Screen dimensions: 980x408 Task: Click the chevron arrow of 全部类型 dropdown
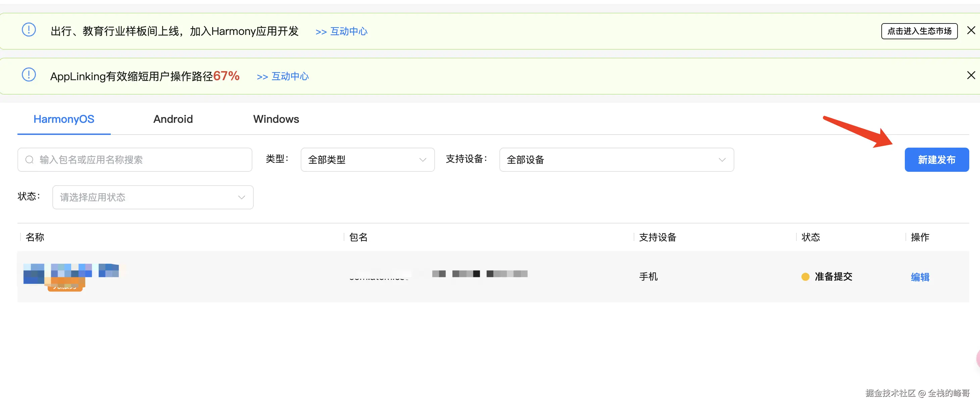coord(422,160)
